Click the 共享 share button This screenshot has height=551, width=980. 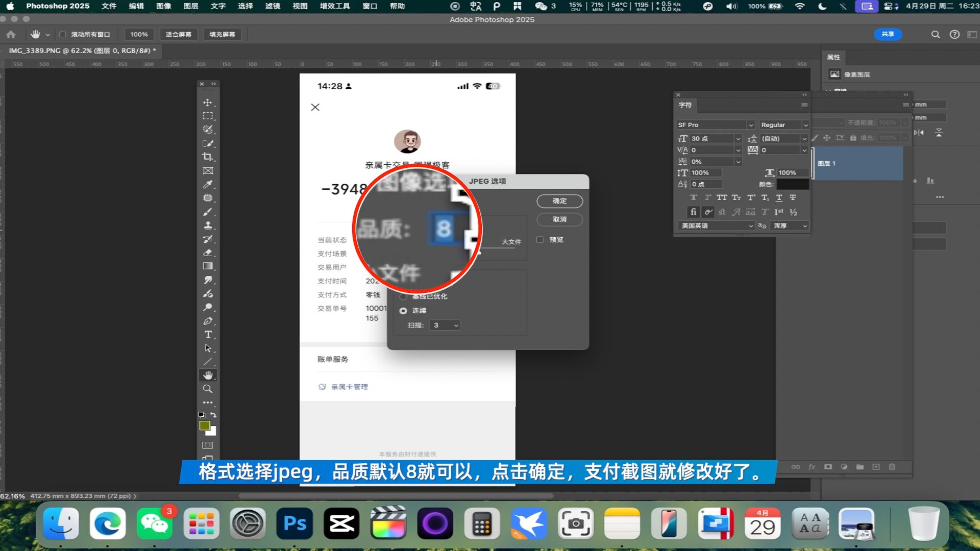[x=888, y=34]
